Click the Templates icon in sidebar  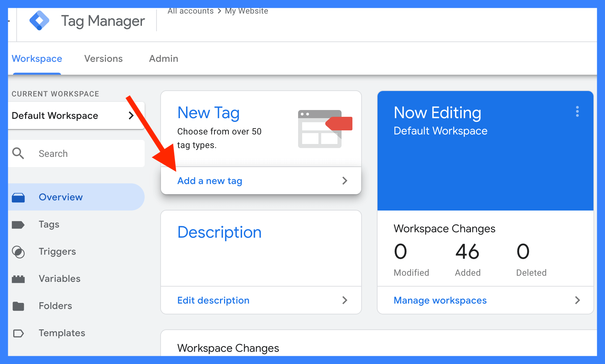(x=19, y=333)
